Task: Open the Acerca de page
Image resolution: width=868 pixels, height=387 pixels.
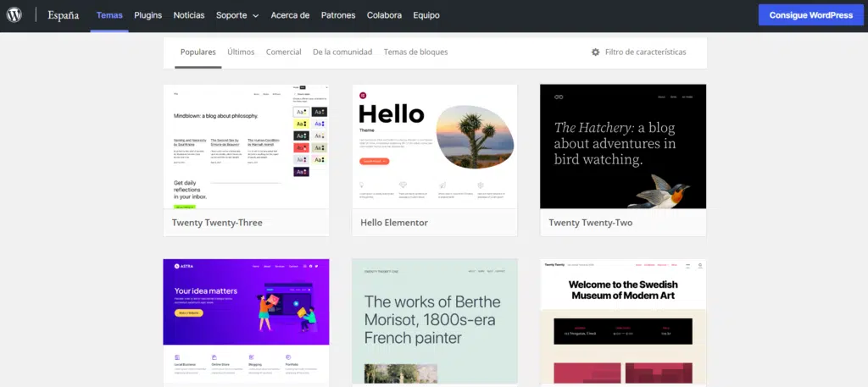Action: coord(290,15)
